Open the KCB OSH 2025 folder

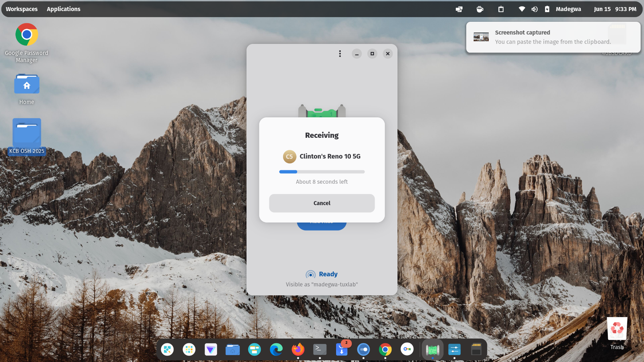[x=27, y=136]
